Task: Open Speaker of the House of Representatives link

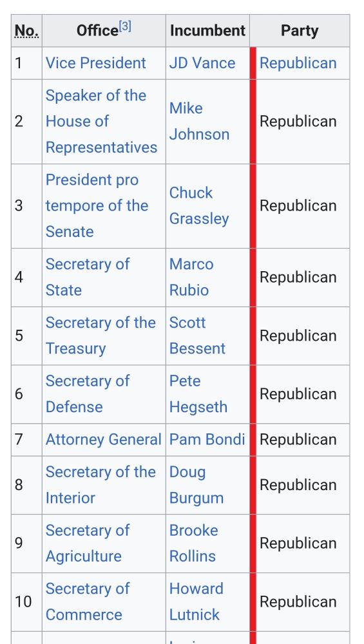Action: point(102,122)
